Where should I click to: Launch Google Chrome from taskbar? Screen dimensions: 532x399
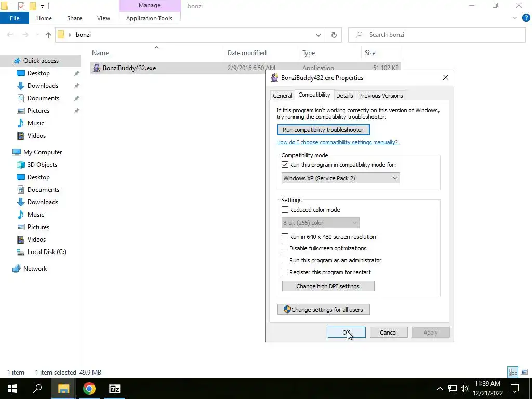89,389
